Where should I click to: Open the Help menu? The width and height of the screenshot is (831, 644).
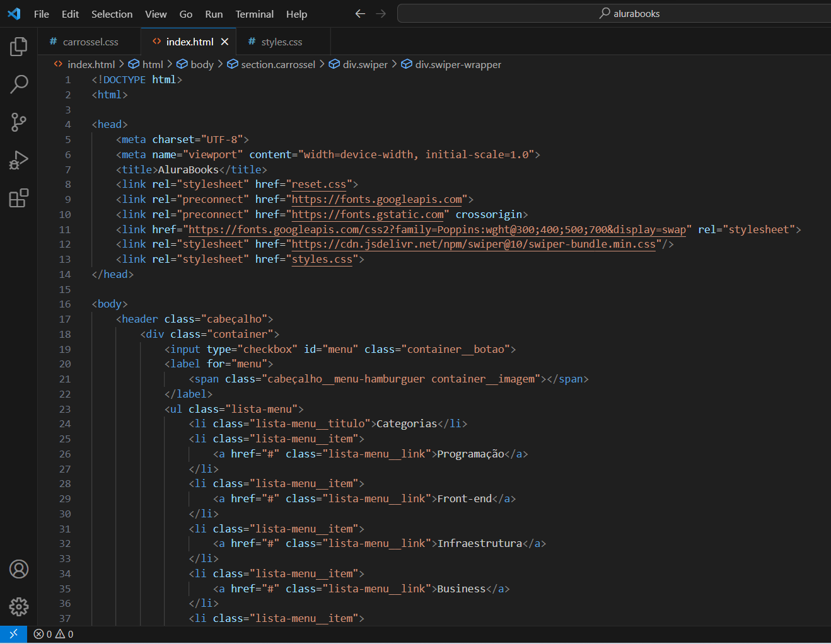point(296,14)
